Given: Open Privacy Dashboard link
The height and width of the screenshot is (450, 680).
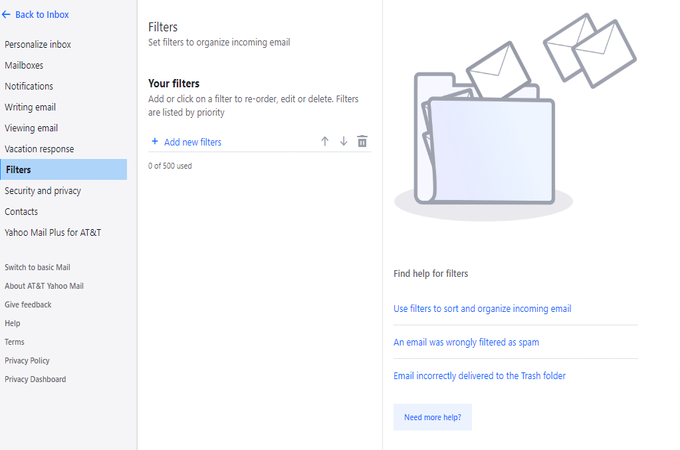Looking at the screenshot, I should pos(35,379).
